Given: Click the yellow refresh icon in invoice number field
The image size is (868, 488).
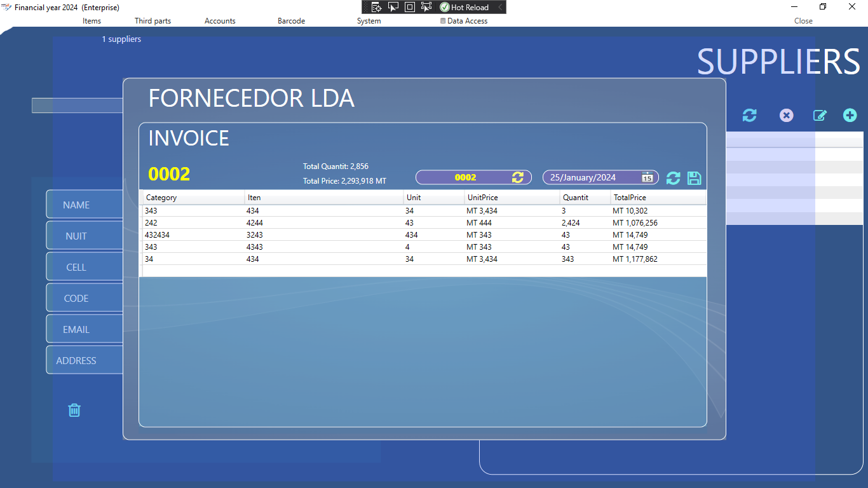Looking at the screenshot, I should [518, 177].
